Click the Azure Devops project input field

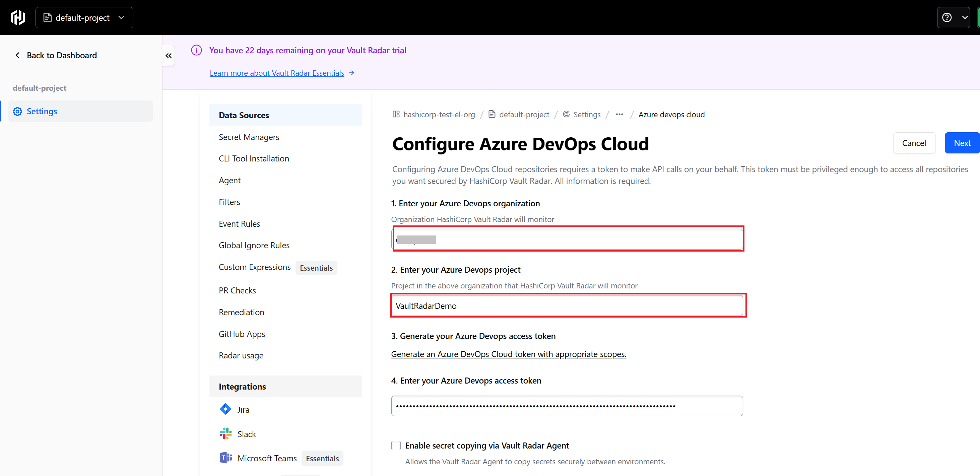click(567, 306)
